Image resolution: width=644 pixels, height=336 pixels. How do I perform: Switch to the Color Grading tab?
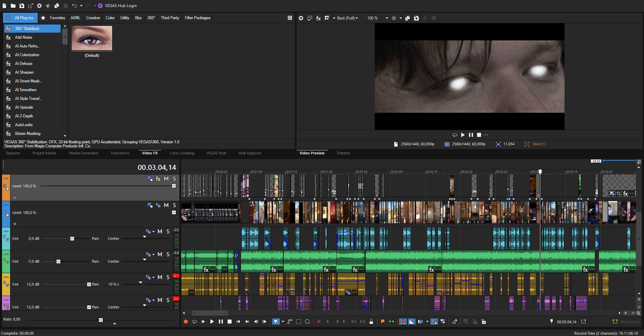point(182,153)
